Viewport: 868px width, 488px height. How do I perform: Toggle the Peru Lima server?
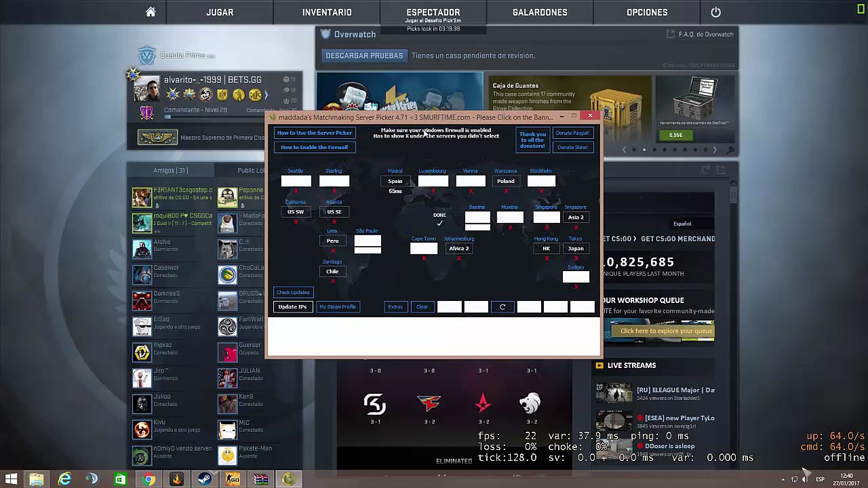(332, 241)
